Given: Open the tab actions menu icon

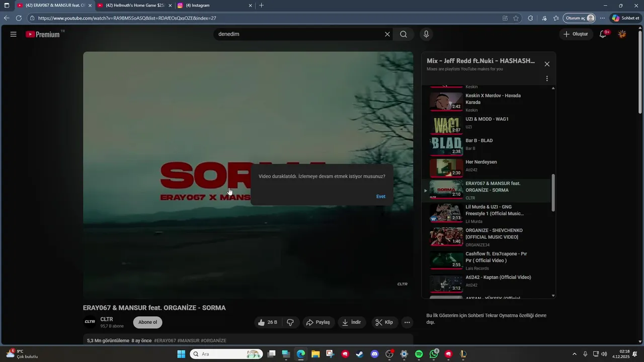Looking at the screenshot, I should (7, 6).
